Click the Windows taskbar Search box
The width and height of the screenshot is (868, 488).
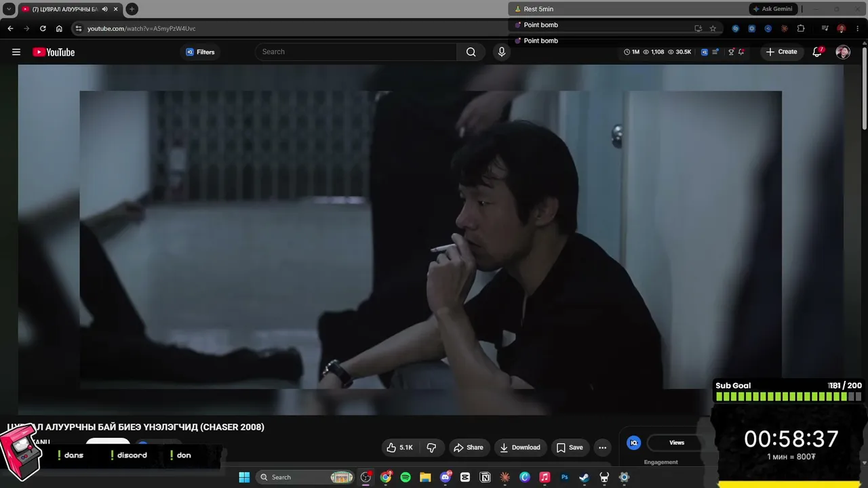(x=305, y=477)
